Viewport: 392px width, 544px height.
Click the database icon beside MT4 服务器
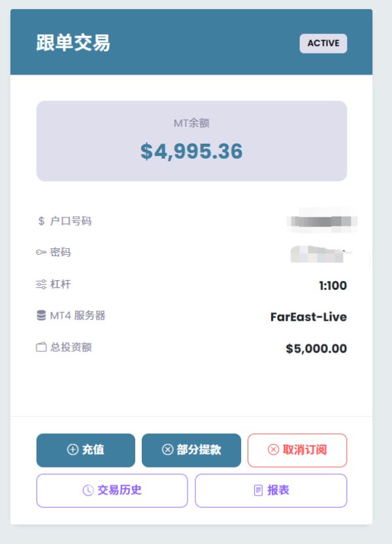41,316
